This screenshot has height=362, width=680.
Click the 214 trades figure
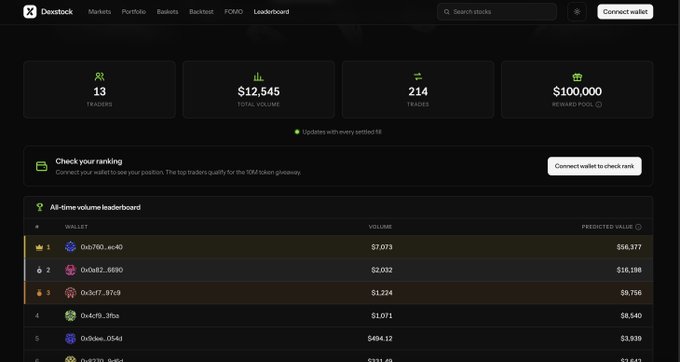(x=418, y=91)
